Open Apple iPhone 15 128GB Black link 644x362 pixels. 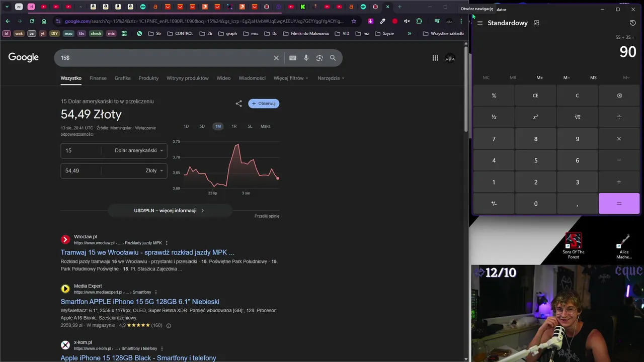pyautogui.click(x=138, y=358)
